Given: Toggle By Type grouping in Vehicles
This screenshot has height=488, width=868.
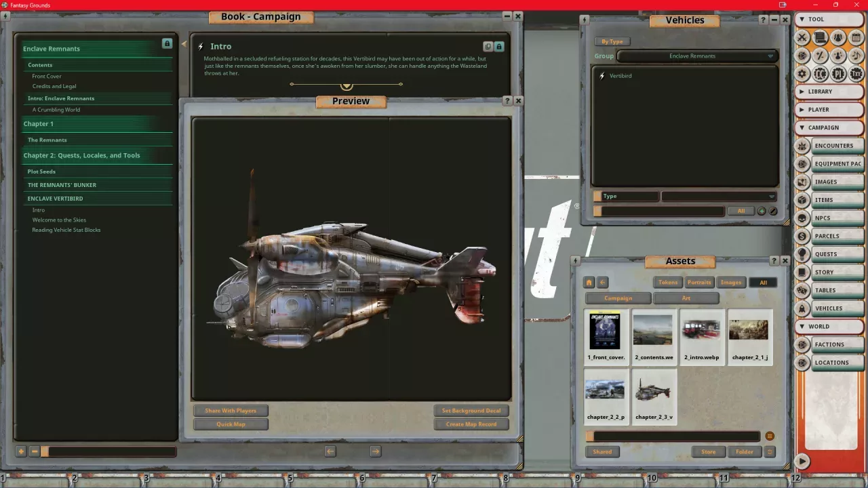Looking at the screenshot, I should 612,41.
